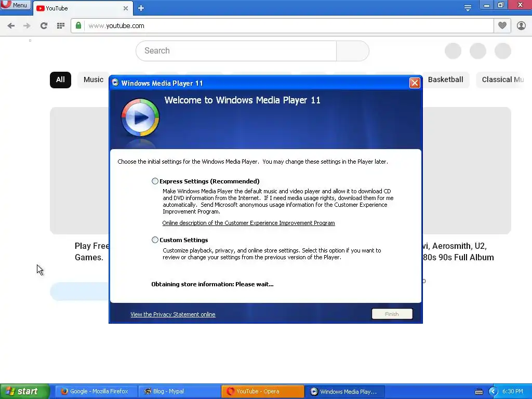Restore down the Opera window
The height and width of the screenshot is (399, 532).
(x=501, y=5)
